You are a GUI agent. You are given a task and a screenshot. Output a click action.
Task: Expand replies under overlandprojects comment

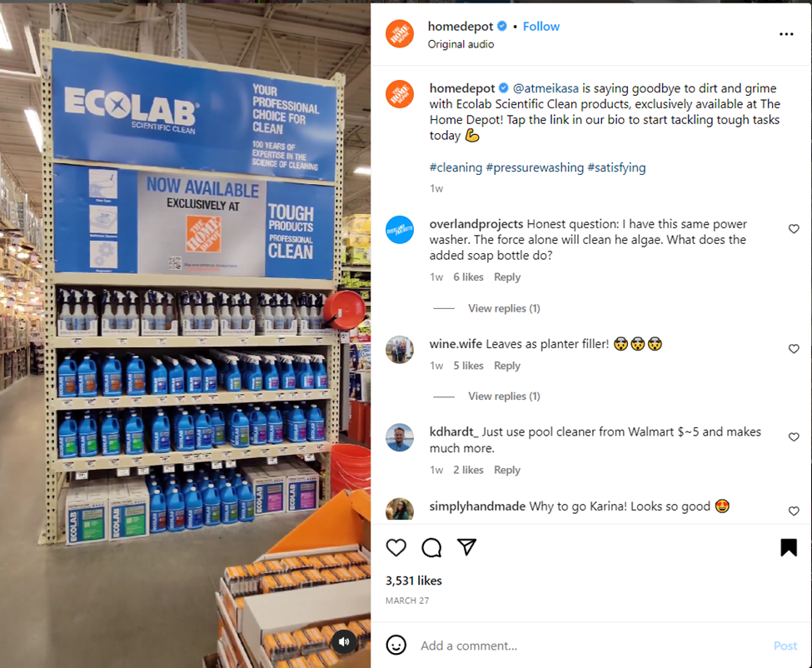coord(504,309)
